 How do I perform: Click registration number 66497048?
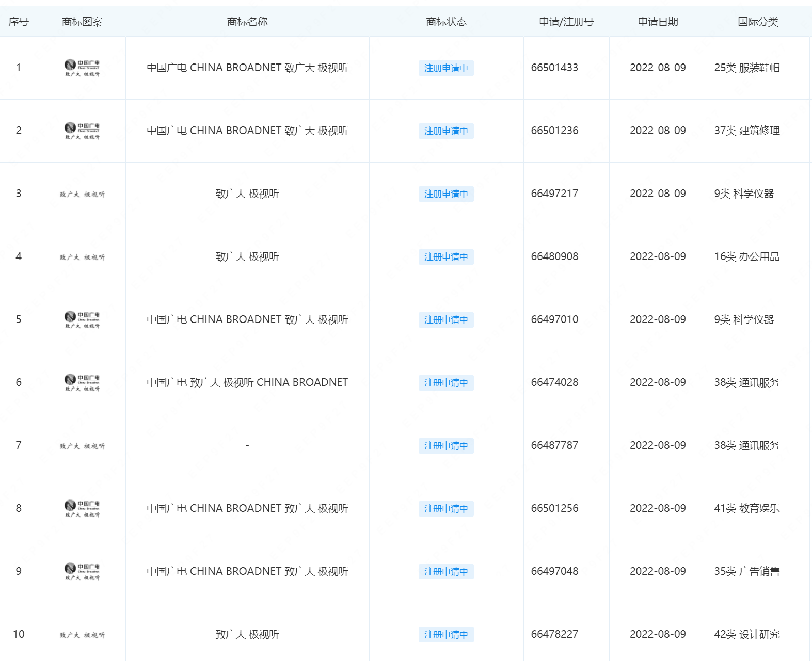(x=554, y=571)
